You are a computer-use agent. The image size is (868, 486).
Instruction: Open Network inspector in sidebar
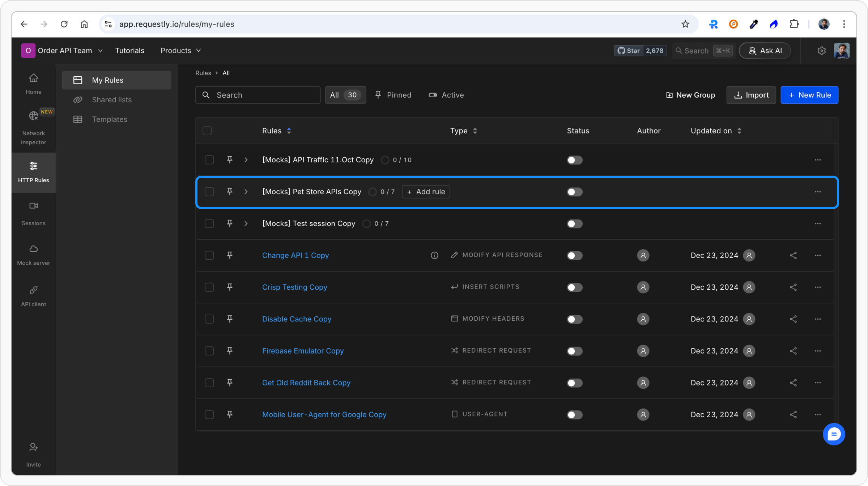(x=33, y=127)
